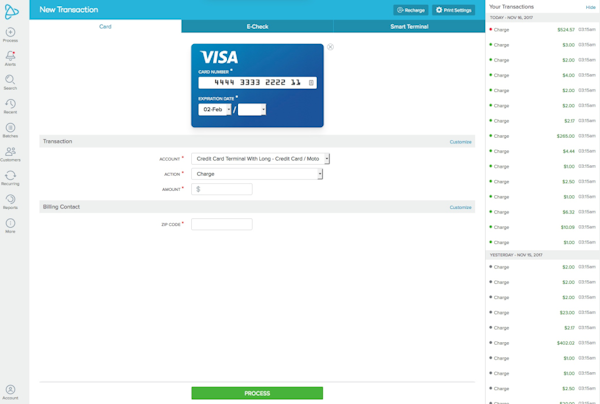The image size is (600, 404).
Task: Click the Recharge button in header
Action: [411, 10]
